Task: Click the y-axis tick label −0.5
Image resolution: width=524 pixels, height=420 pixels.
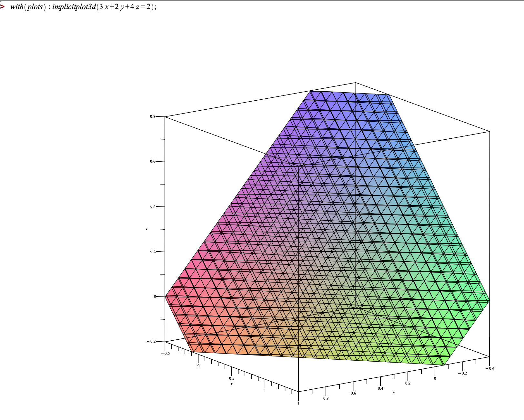Action: click(x=165, y=354)
